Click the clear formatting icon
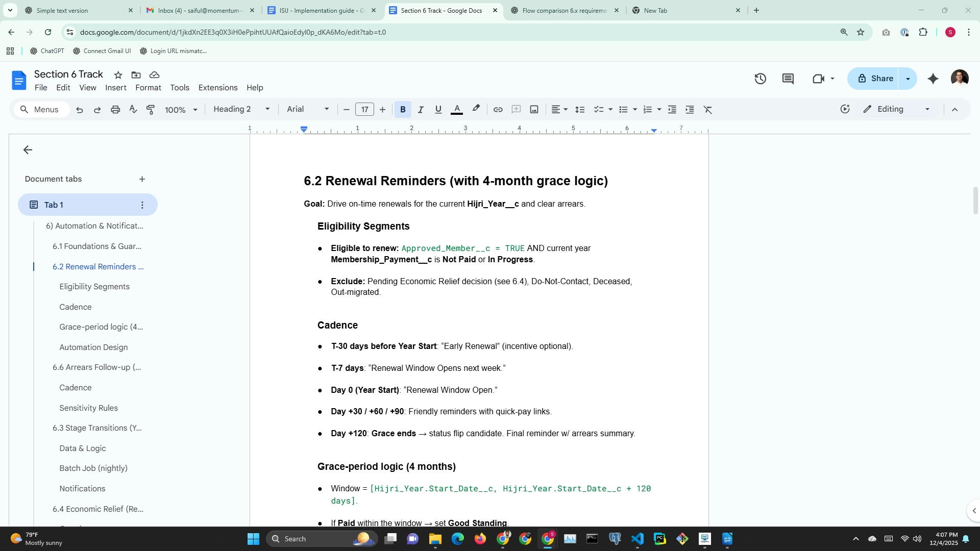980x551 pixels. (707, 110)
